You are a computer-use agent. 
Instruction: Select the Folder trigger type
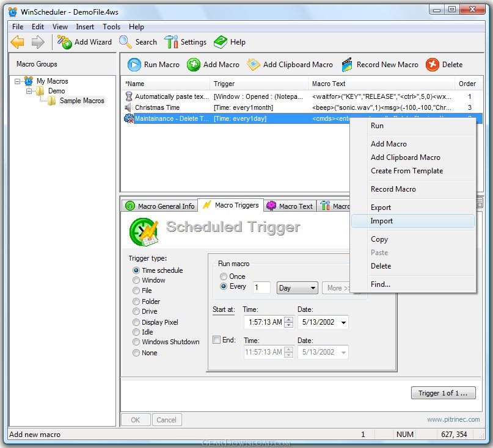coord(136,302)
